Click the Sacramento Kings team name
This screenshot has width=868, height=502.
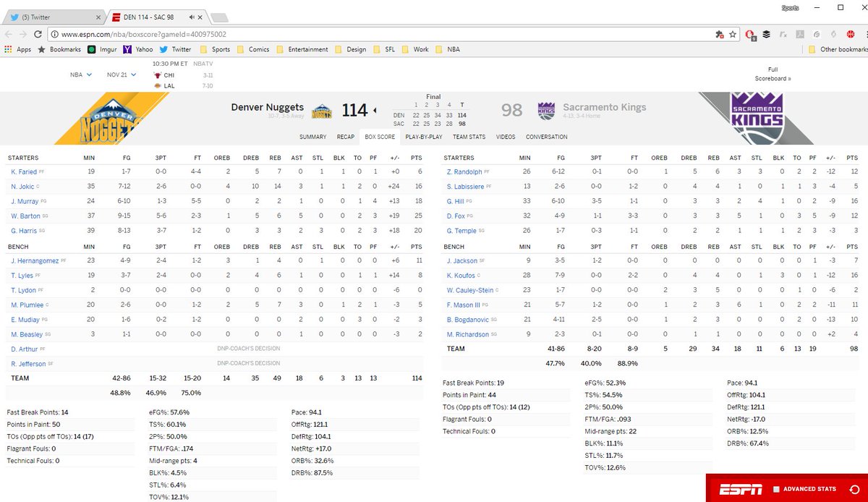pyautogui.click(x=605, y=107)
